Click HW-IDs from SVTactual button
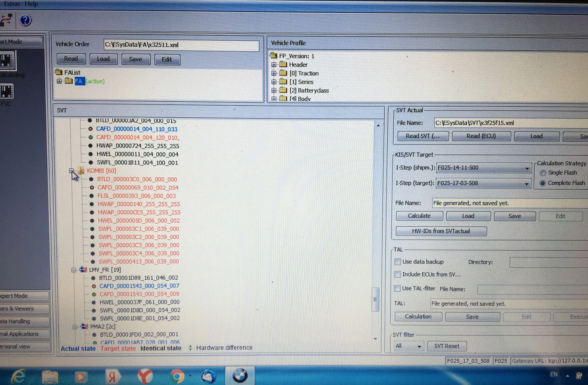Image resolution: width=588 pixels, height=385 pixels. click(x=441, y=231)
